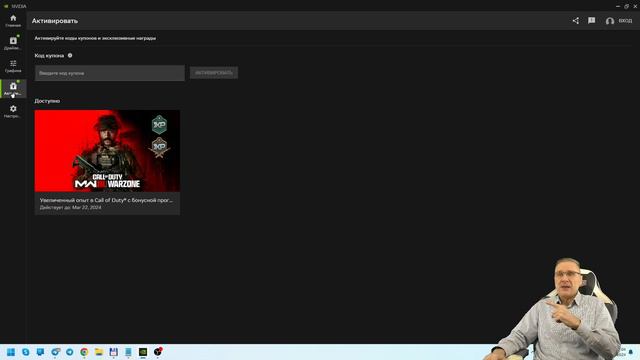This screenshot has height=360, width=640.
Task: Click the coupon code info icon
Action: pos(70,55)
